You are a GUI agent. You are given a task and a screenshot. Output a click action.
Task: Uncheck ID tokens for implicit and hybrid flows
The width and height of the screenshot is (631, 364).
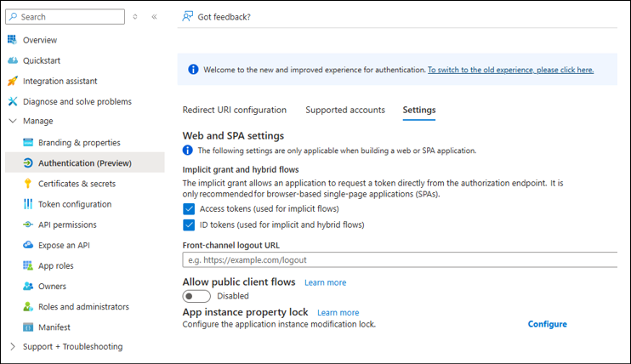point(189,225)
